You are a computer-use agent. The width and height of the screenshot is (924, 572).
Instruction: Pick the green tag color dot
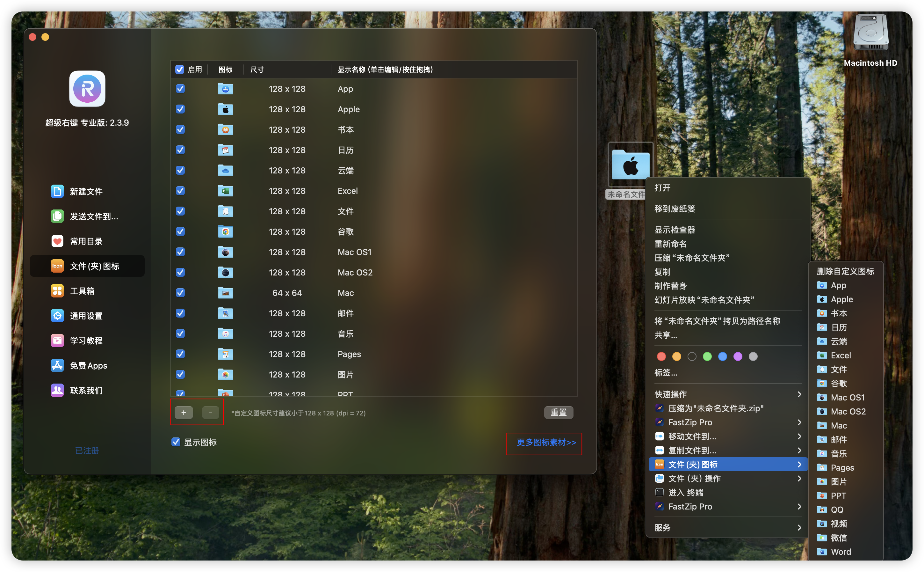[707, 356]
